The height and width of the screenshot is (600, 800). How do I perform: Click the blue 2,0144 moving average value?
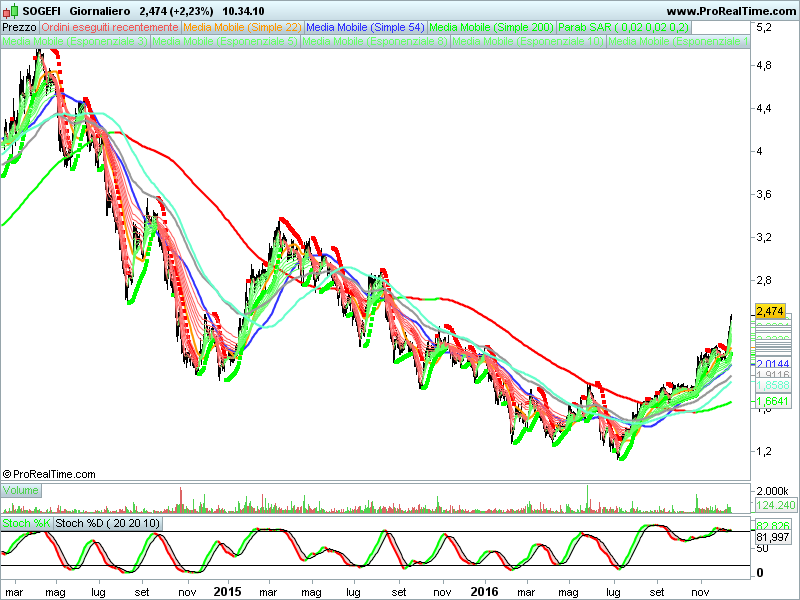coord(773,364)
